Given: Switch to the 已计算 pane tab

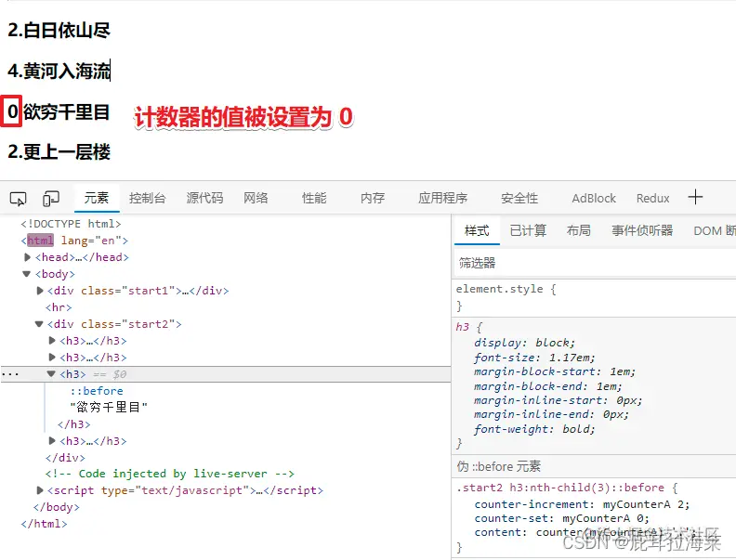Looking at the screenshot, I should (x=528, y=230).
